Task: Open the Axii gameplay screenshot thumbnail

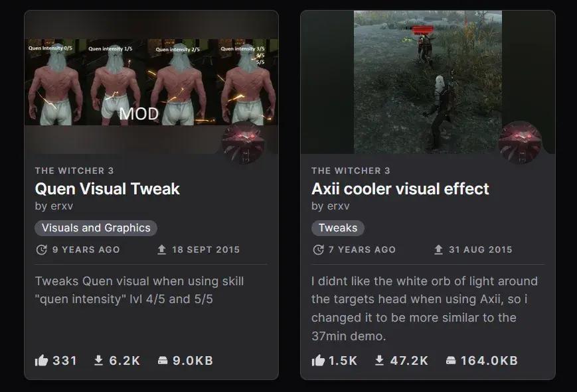Action: [x=428, y=82]
